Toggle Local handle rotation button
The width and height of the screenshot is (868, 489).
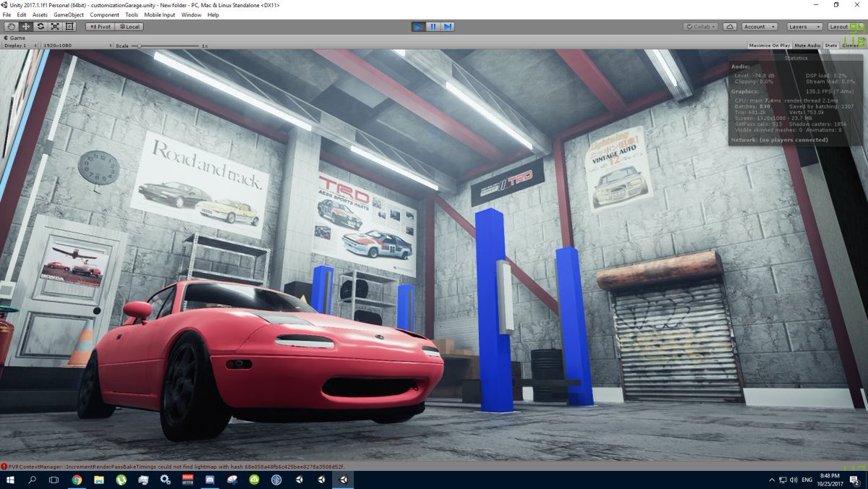pos(129,27)
